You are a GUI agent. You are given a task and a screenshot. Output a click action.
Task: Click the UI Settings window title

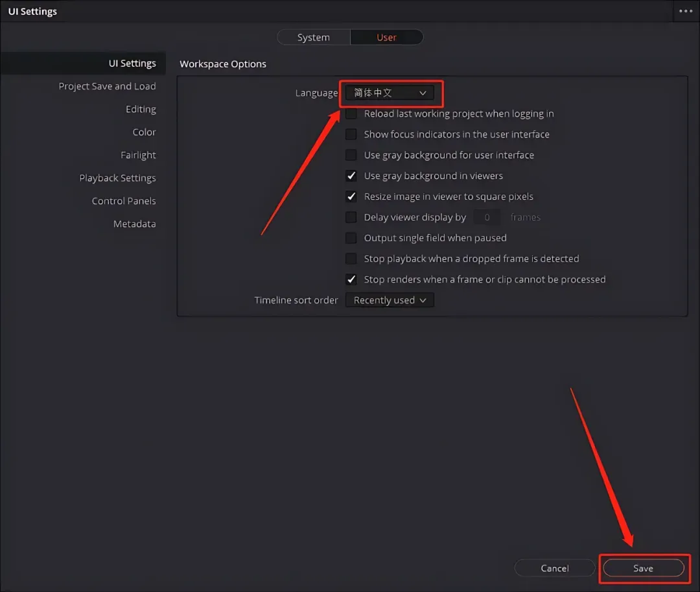click(x=32, y=12)
